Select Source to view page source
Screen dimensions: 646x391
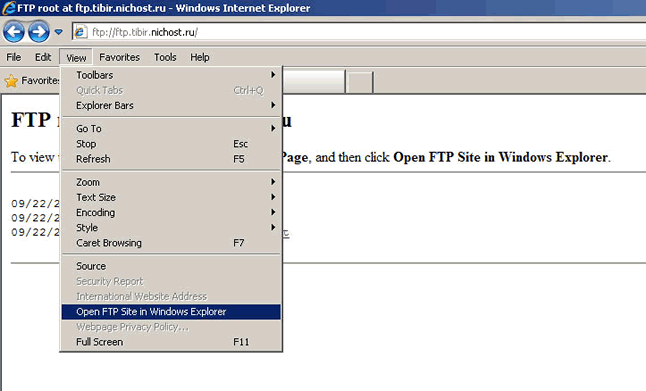point(171,266)
